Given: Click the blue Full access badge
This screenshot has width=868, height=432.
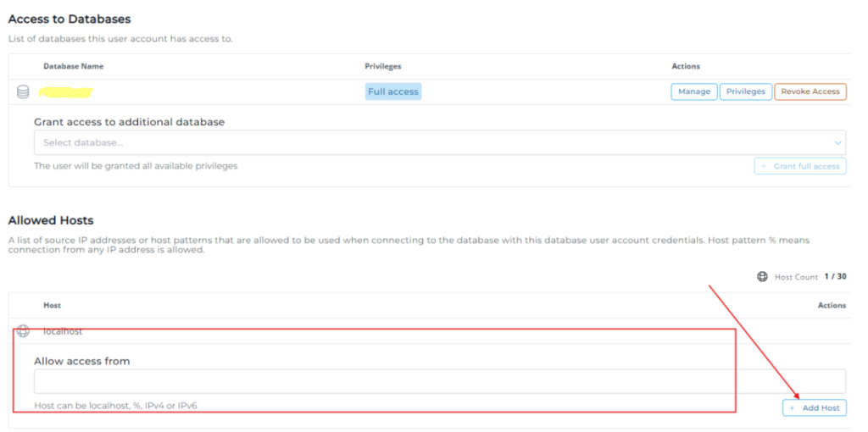Looking at the screenshot, I should [393, 91].
